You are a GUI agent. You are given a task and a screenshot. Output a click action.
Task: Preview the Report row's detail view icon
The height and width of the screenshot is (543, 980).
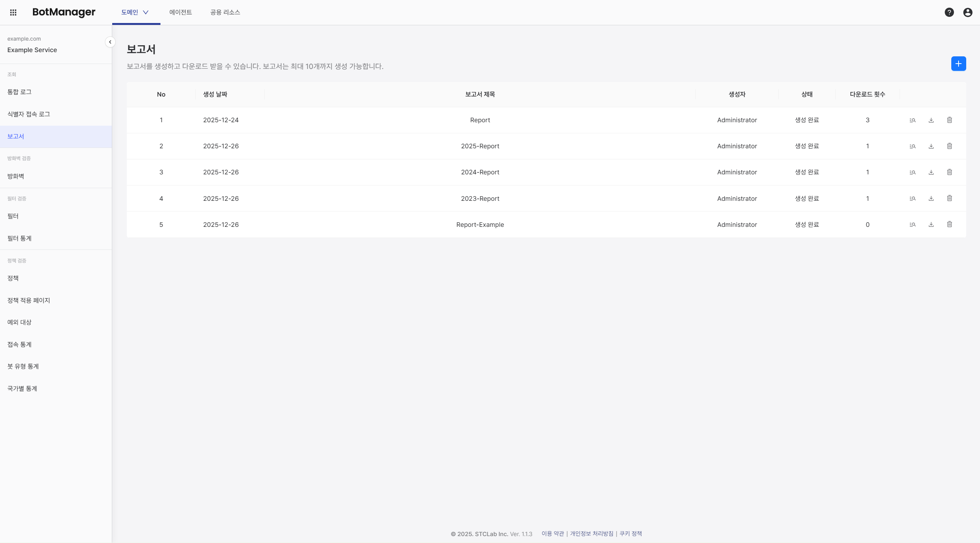(912, 120)
